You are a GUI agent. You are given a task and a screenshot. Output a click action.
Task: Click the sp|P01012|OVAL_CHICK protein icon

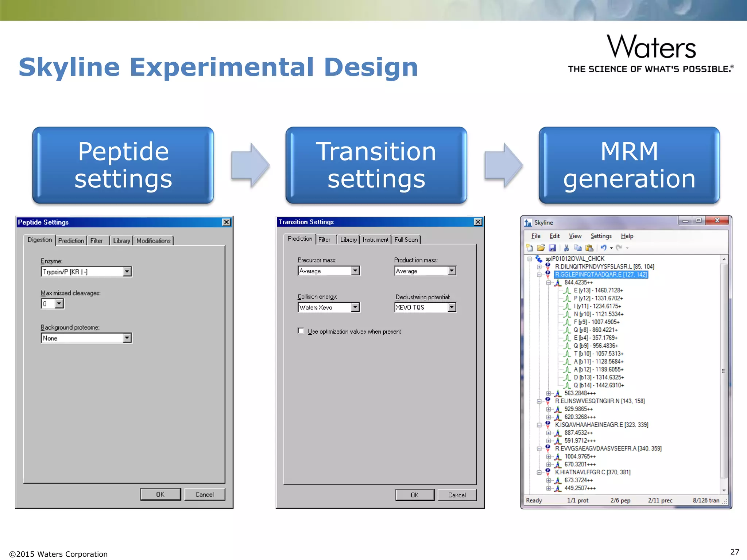coord(539,259)
